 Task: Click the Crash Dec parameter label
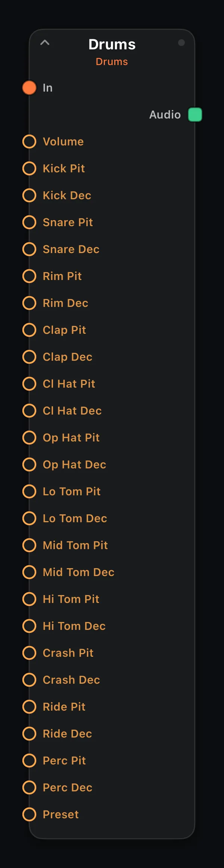click(71, 680)
